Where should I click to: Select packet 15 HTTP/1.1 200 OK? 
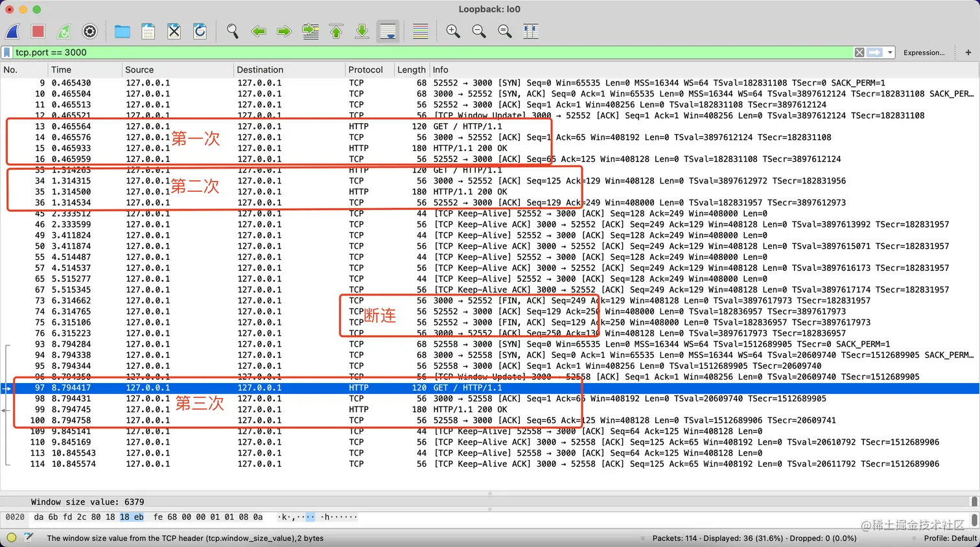click(x=489, y=148)
